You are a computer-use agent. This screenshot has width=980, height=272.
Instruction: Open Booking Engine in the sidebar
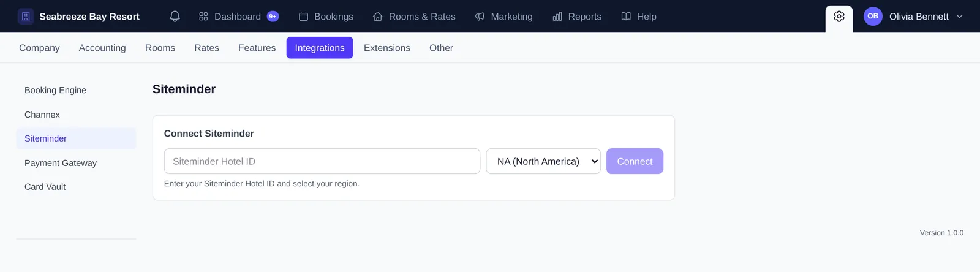click(76, 90)
